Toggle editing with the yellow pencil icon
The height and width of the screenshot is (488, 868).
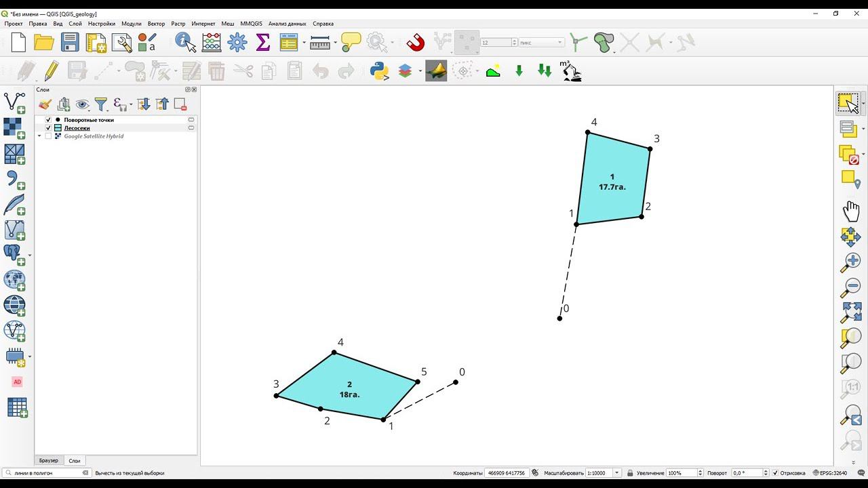click(51, 70)
